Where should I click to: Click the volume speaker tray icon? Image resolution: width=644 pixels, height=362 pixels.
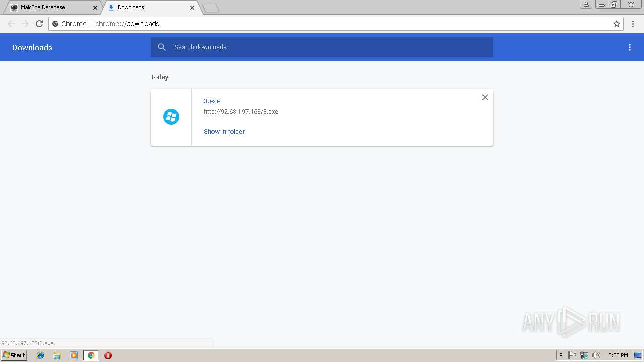tap(596, 355)
